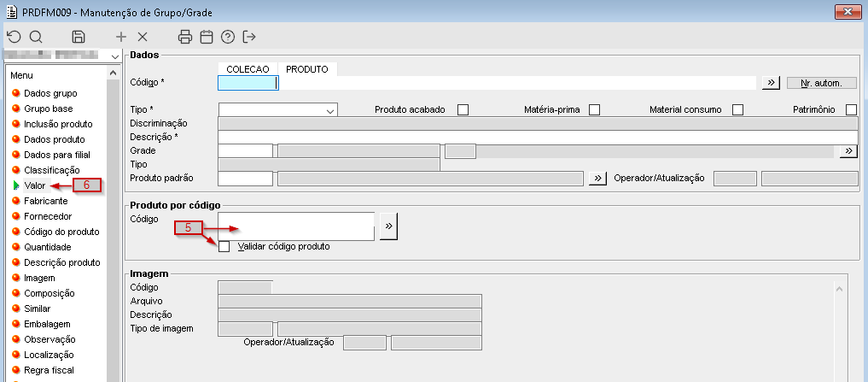The width and height of the screenshot is (868, 382).
Task: Click into the PRODUTO Código input field
Action: click(516, 83)
